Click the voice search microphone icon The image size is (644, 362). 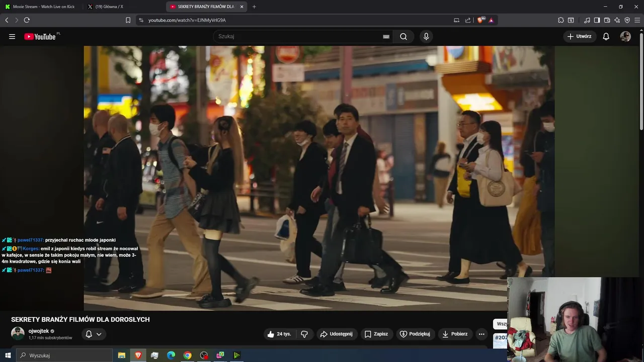(426, 37)
